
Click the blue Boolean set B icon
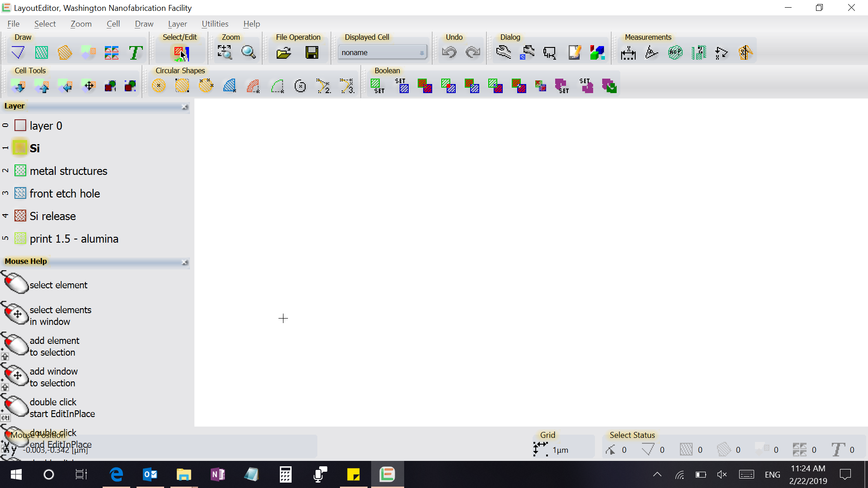tap(401, 86)
